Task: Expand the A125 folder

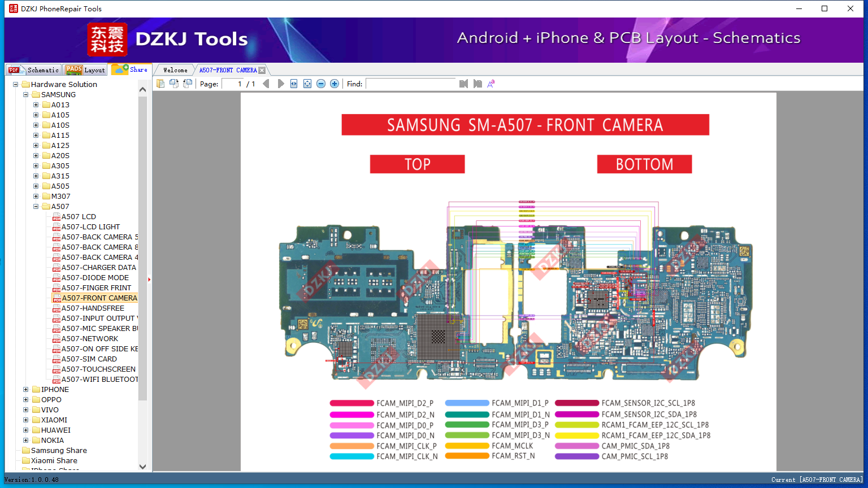Action: pyautogui.click(x=36, y=145)
